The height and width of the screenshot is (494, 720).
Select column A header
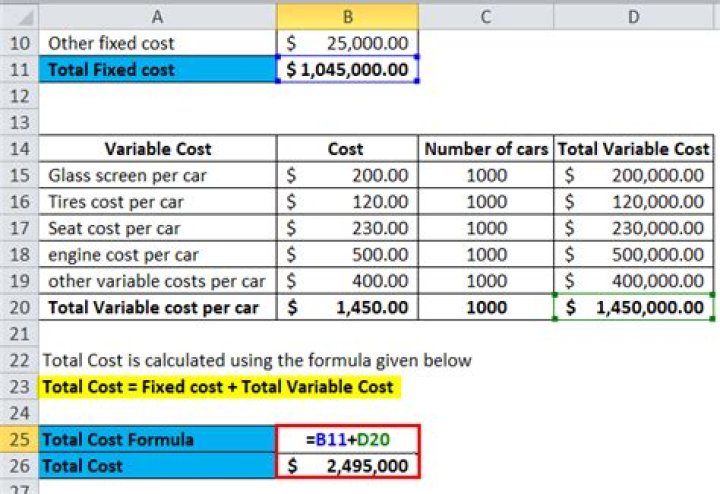(x=158, y=17)
